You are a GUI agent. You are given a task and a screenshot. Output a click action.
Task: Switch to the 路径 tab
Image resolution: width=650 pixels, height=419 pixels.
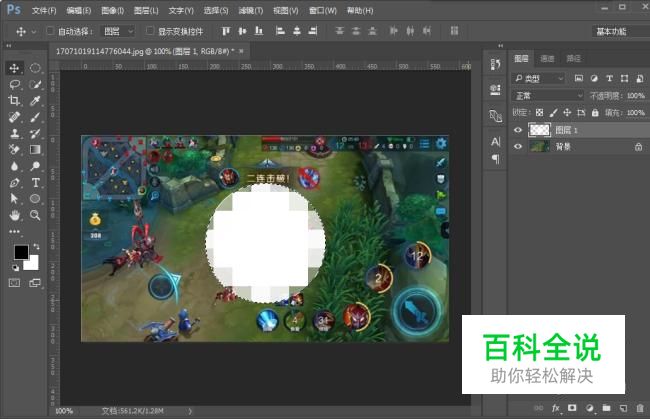pos(573,58)
